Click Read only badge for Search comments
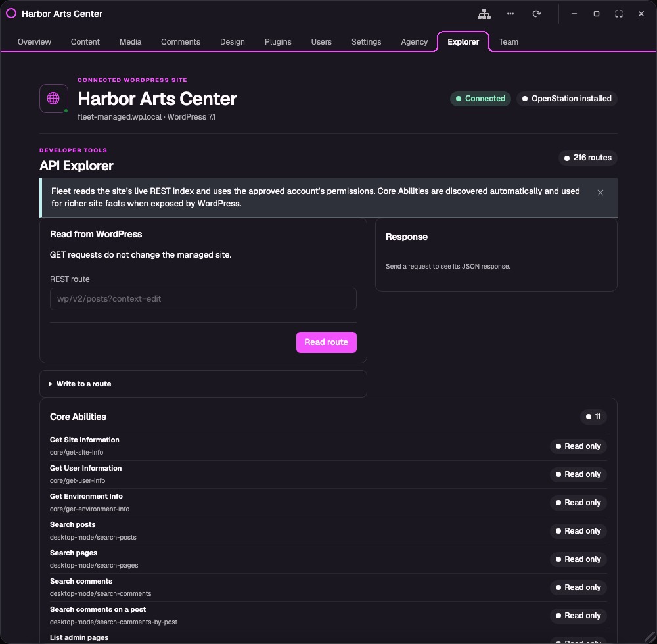 click(x=578, y=587)
